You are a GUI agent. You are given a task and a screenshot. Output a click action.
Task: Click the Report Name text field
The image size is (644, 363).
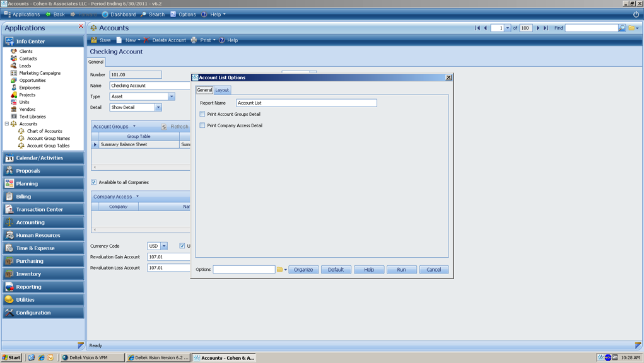coord(306,103)
